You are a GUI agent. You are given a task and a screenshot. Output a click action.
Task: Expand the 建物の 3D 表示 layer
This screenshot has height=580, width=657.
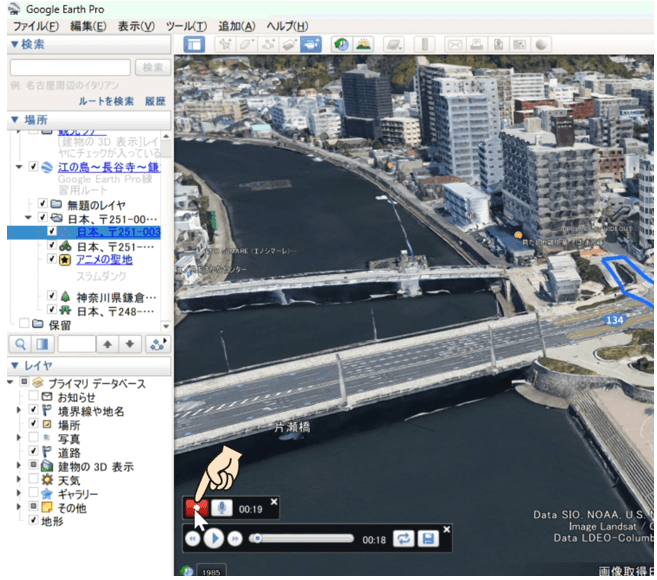point(20,466)
